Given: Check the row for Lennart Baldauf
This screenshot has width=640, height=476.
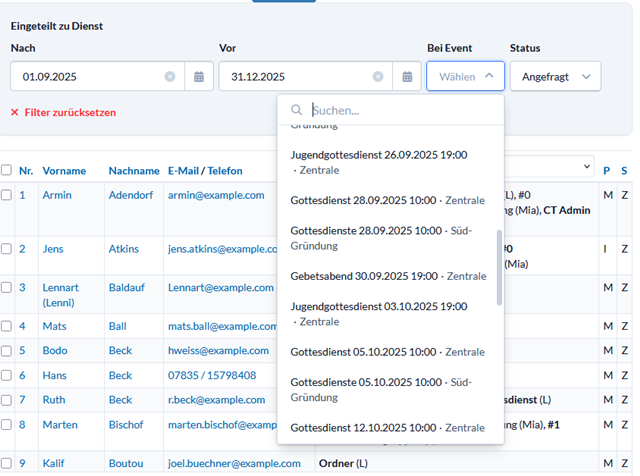Looking at the screenshot, I should pos(6,287).
